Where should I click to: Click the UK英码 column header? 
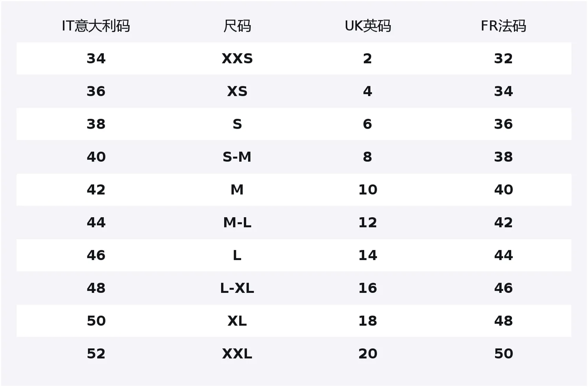(368, 26)
